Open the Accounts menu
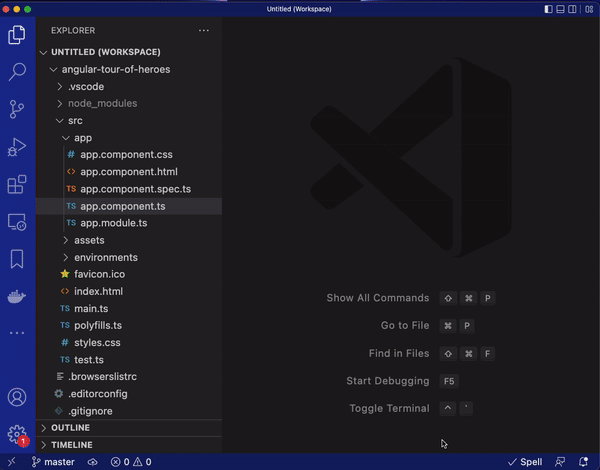This screenshot has height=470, width=600. point(17,397)
